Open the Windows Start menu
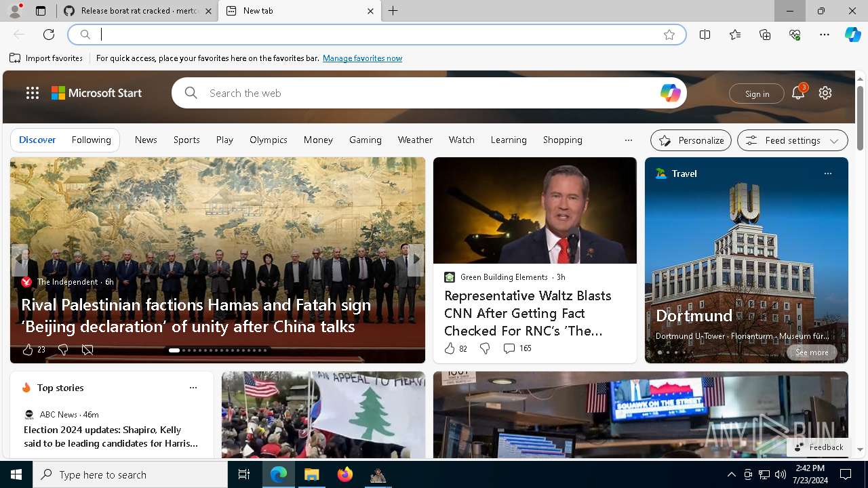 [x=16, y=474]
